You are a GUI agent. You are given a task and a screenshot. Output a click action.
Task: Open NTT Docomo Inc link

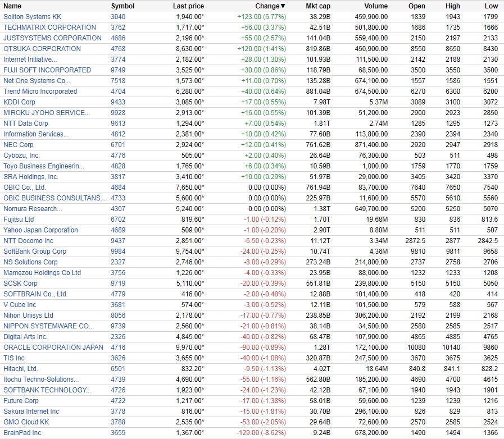[28, 240]
